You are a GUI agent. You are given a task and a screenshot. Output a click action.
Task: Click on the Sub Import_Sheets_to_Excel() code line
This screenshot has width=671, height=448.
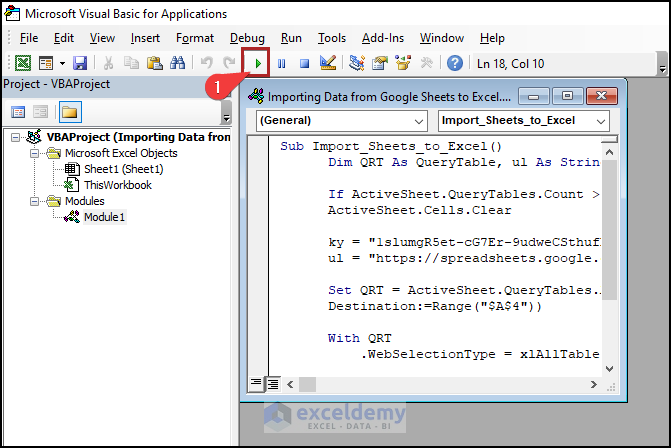tap(391, 146)
